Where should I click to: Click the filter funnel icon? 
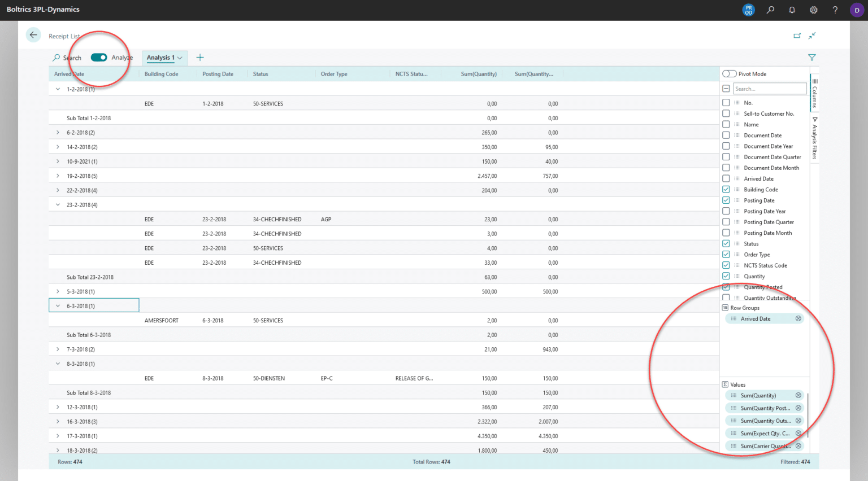812,58
